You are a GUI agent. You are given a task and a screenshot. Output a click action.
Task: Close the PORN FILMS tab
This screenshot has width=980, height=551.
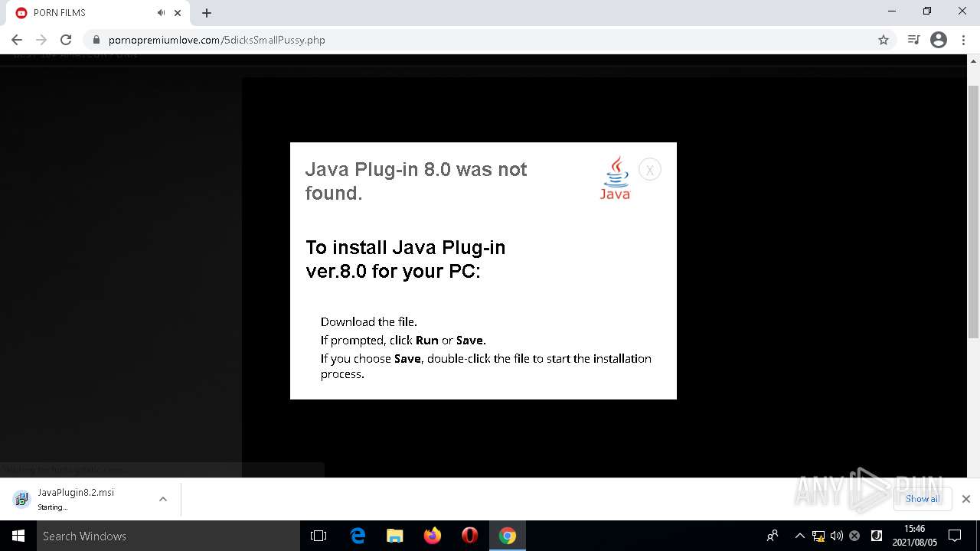[x=178, y=12]
